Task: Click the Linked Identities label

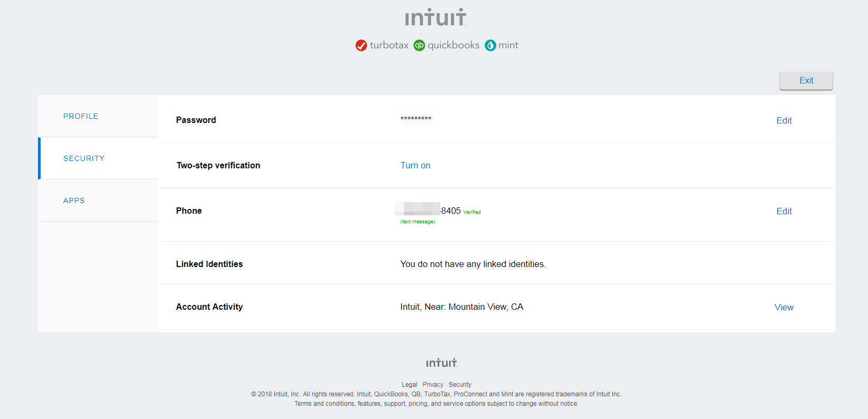Action: point(209,264)
